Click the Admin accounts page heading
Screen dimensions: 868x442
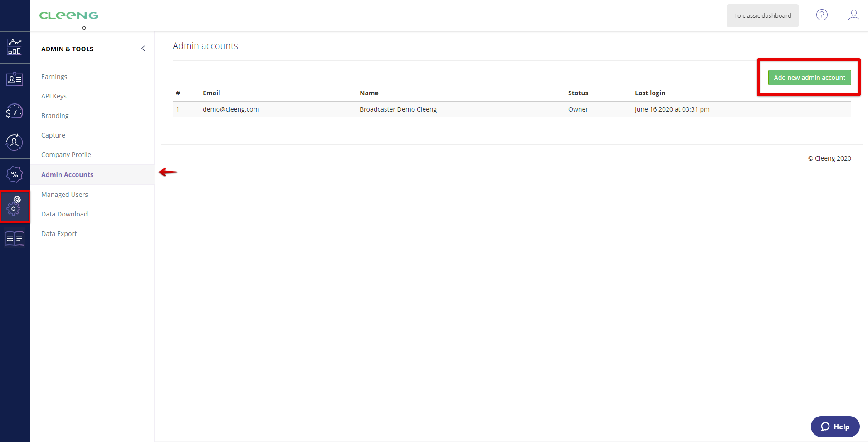205,46
